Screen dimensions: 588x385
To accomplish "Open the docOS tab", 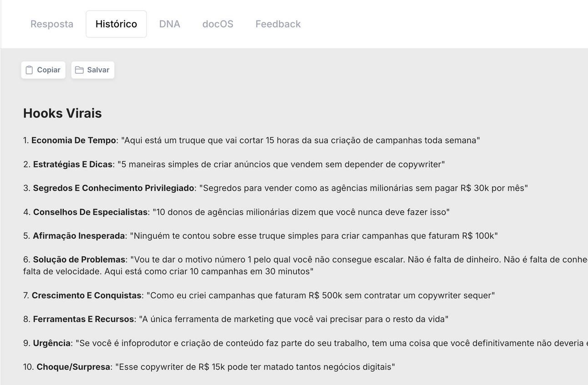I will point(218,24).
